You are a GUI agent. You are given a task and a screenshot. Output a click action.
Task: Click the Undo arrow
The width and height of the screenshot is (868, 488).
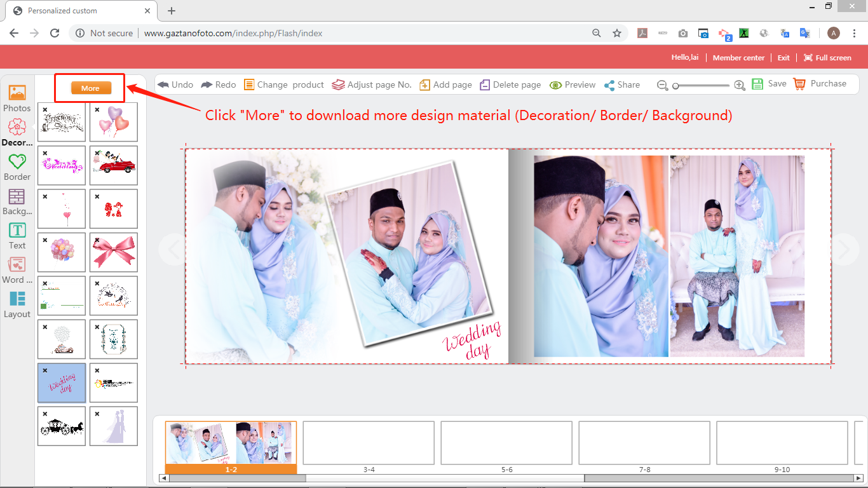[164, 85]
